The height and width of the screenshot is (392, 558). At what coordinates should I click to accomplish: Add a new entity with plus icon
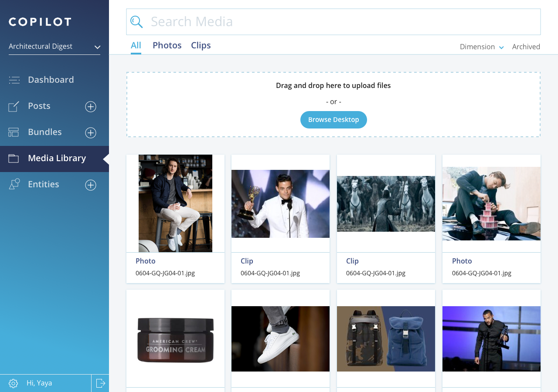(x=91, y=185)
